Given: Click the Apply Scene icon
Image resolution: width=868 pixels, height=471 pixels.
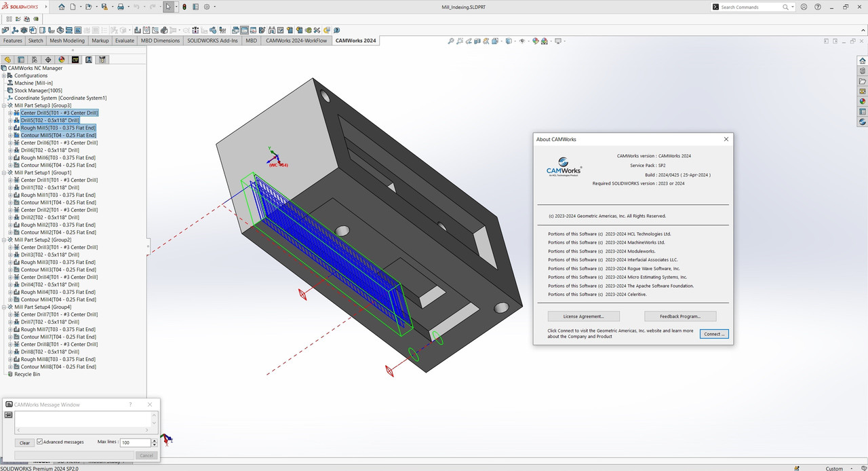Looking at the screenshot, I should [x=545, y=41].
